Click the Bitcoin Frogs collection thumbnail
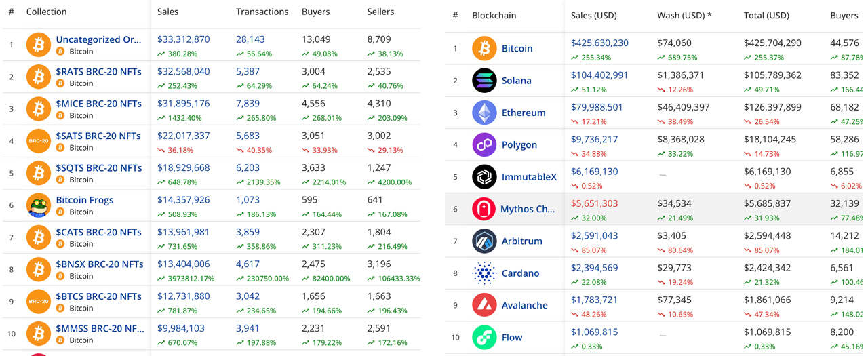 click(39, 205)
